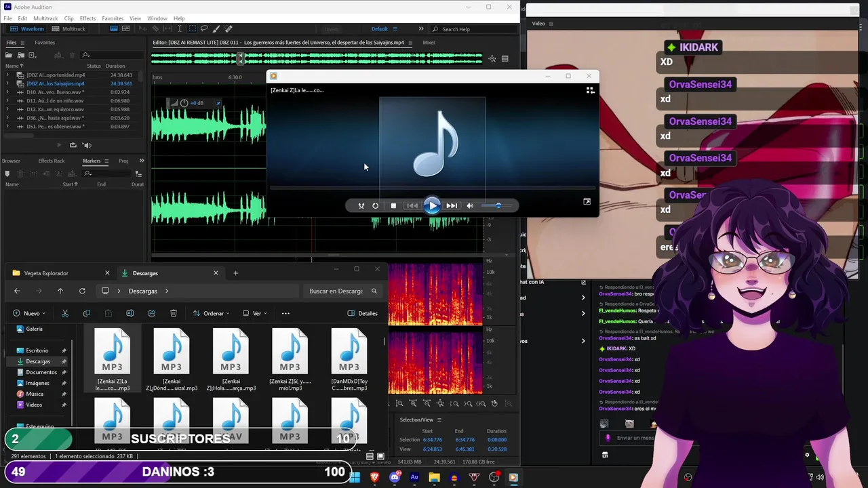Open the Selection/View panel menu
Image resolution: width=868 pixels, height=488 pixels.
[x=439, y=420]
